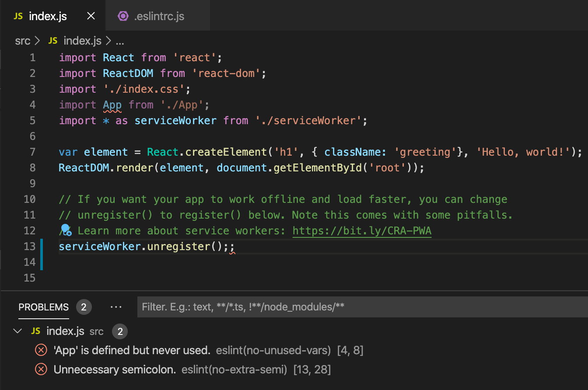Select the 'App' is defined but never used entry

[x=131, y=350]
